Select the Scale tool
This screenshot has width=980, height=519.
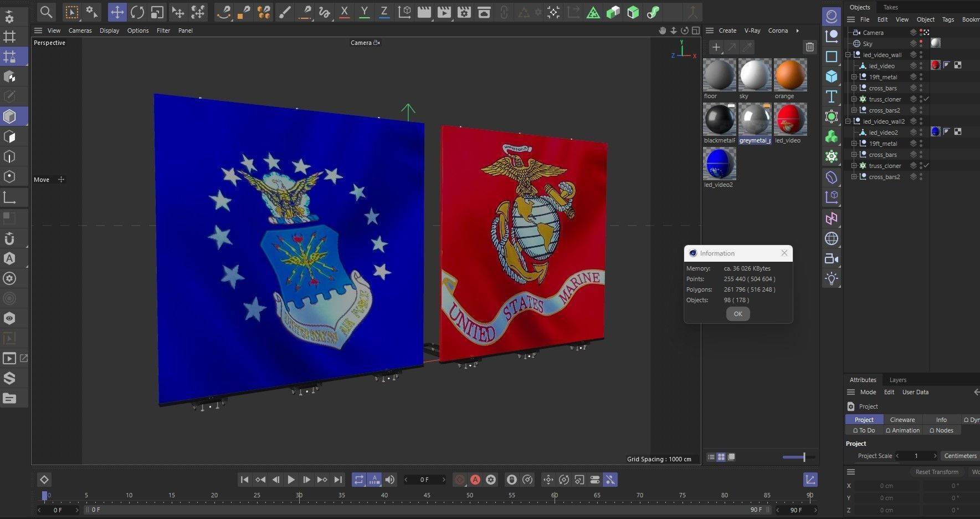coord(157,12)
